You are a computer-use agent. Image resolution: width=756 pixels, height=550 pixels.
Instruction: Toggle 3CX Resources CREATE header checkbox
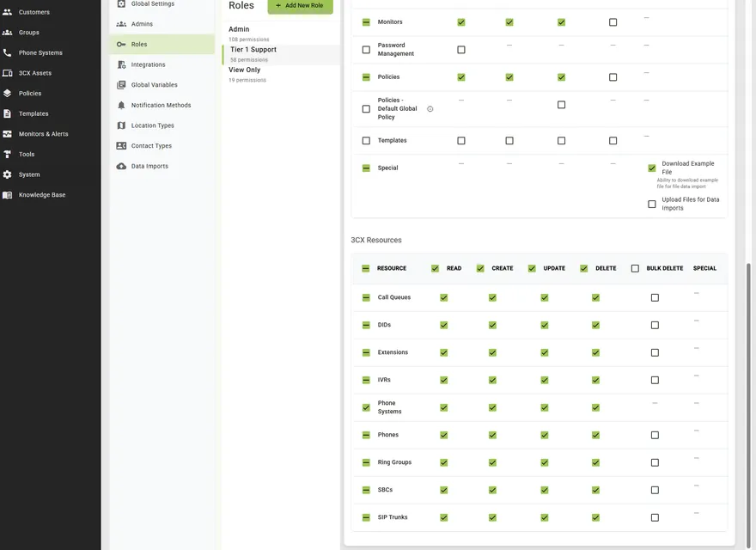coord(480,268)
